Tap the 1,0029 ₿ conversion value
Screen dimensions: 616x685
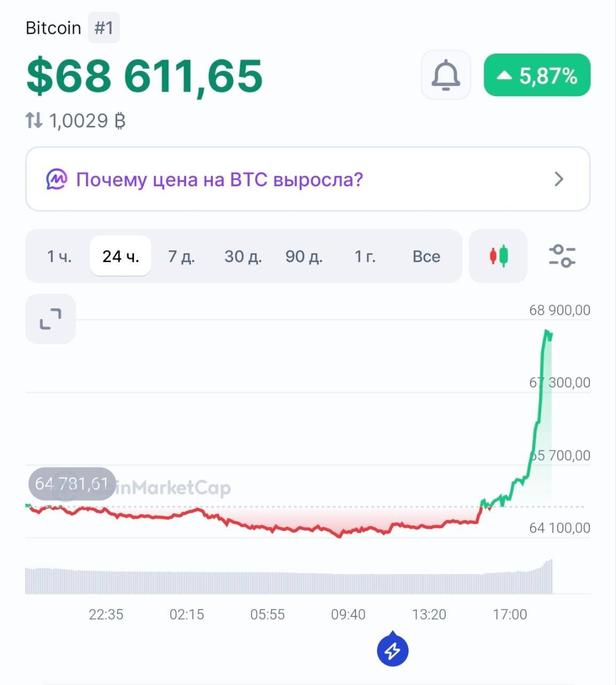(x=87, y=120)
